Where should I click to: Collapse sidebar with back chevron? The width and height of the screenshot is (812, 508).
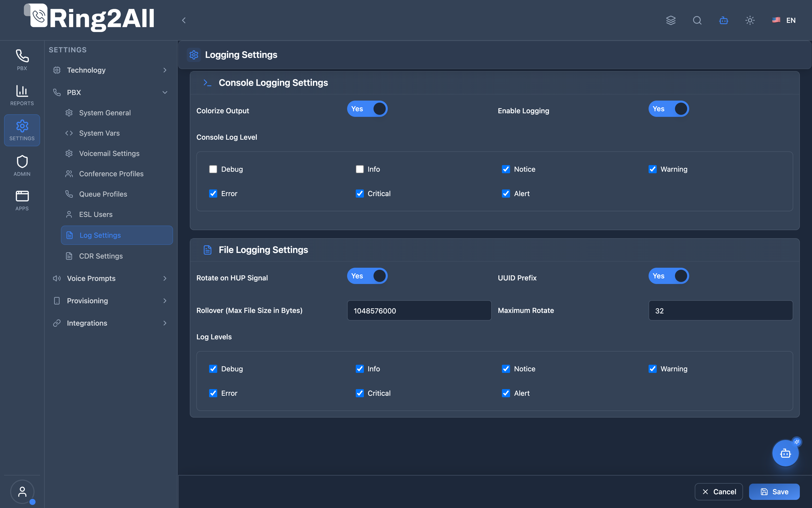pos(184,20)
